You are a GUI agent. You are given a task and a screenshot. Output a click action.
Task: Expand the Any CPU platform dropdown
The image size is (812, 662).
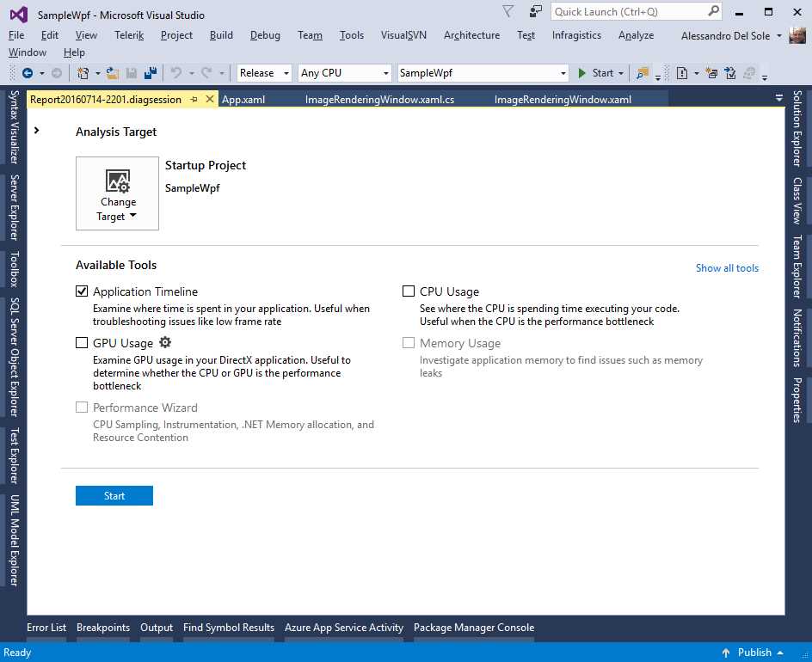pyautogui.click(x=344, y=73)
